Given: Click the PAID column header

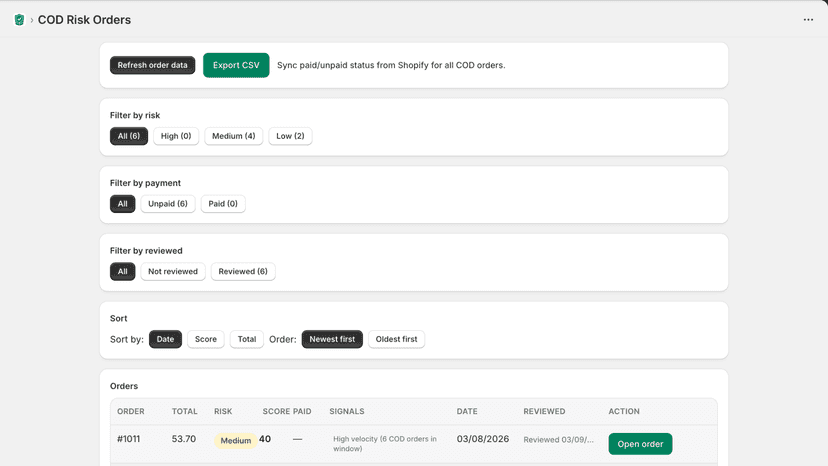Looking at the screenshot, I should 302,411.
